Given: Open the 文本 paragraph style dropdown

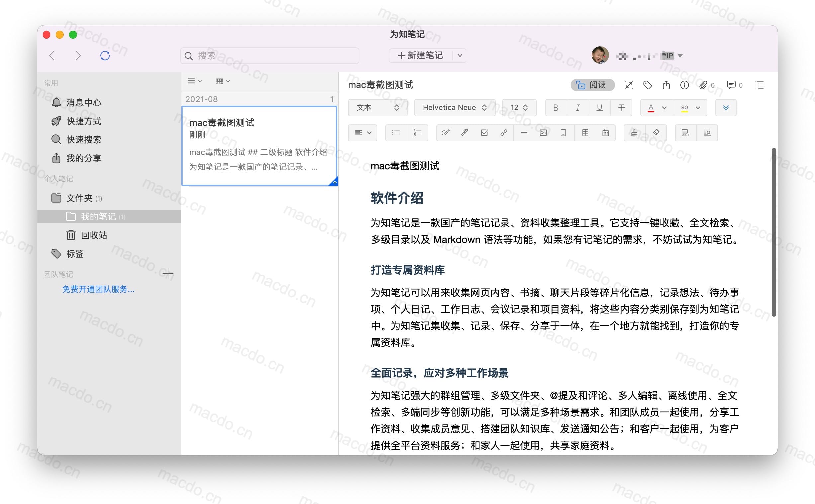Looking at the screenshot, I should coord(377,108).
